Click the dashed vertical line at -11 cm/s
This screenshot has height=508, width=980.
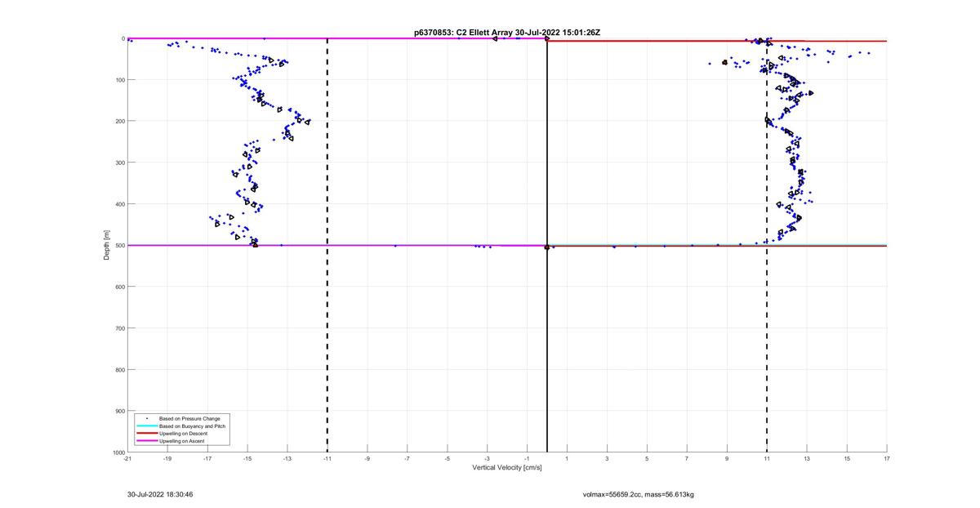pos(327,245)
